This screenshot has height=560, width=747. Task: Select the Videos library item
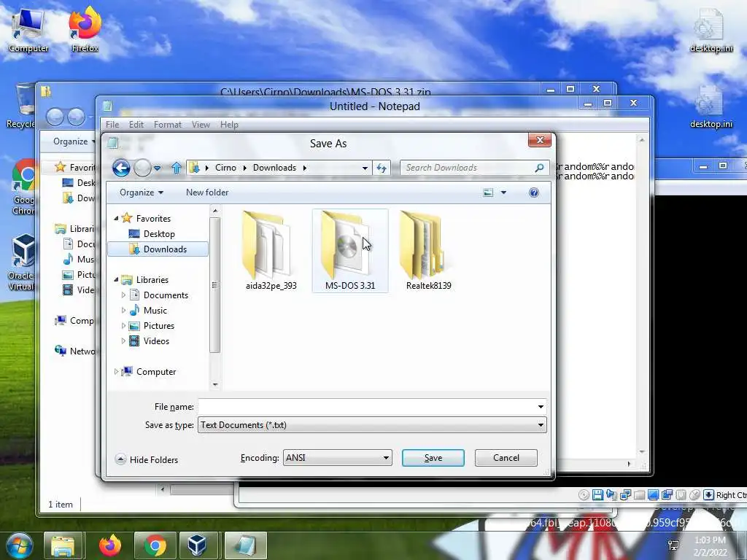pos(156,341)
